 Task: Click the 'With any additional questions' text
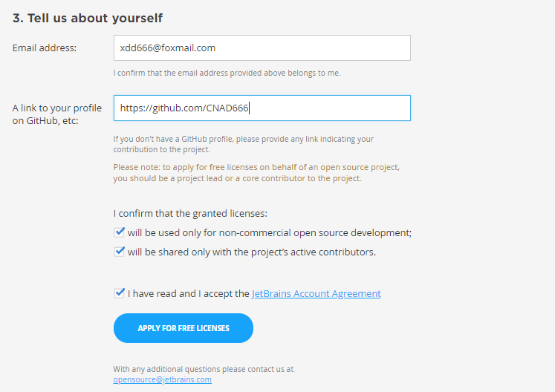[203, 369]
